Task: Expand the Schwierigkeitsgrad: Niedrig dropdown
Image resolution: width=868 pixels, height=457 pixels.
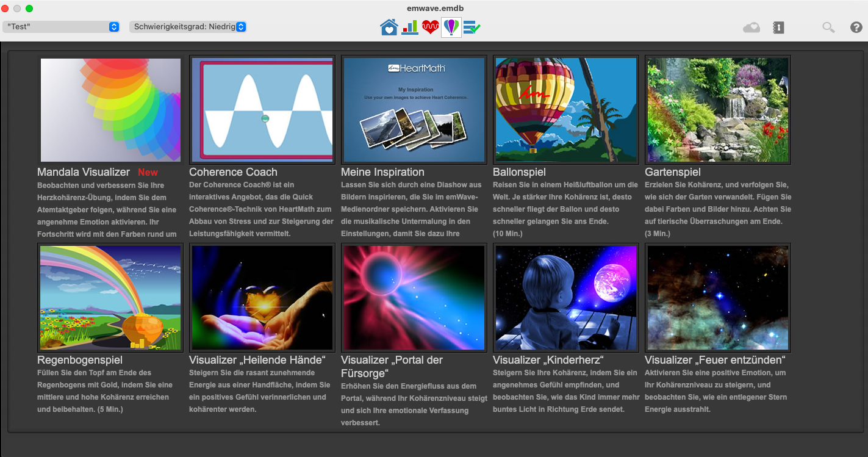Action: coord(188,27)
